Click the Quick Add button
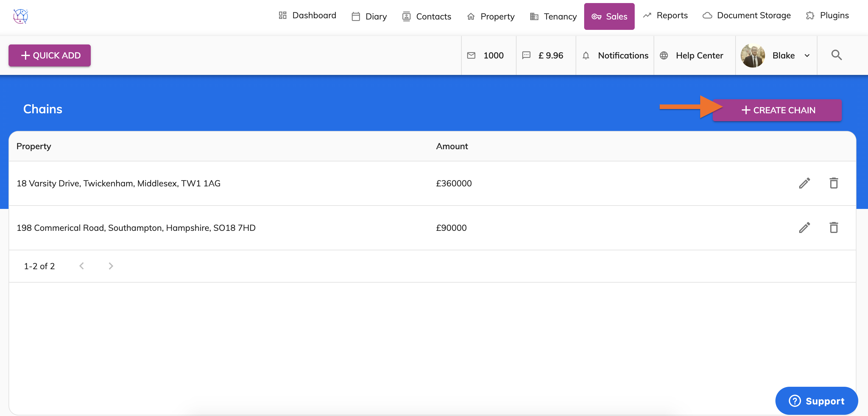 (50, 56)
